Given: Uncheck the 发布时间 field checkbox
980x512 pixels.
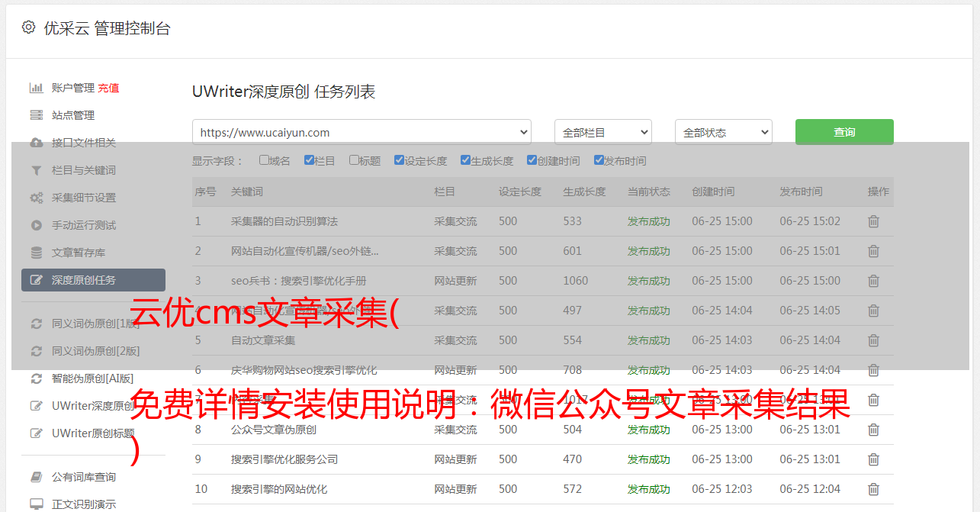Looking at the screenshot, I should pyautogui.click(x=598, y=160).
